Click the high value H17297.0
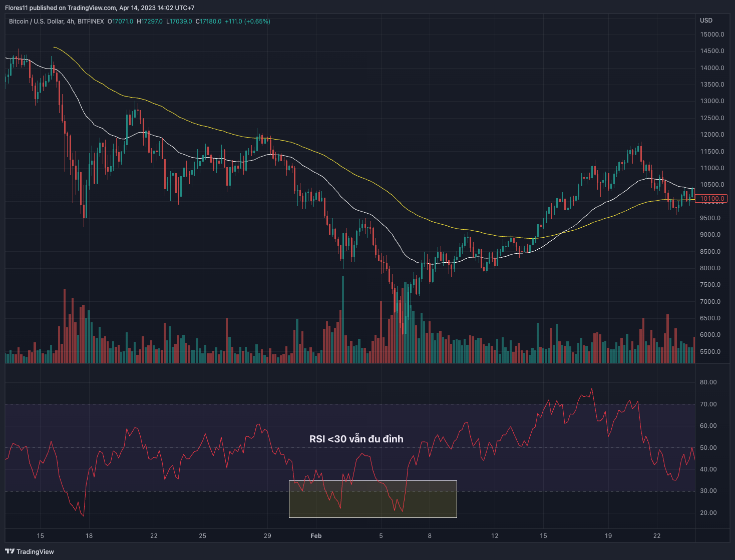 [150, 22]
